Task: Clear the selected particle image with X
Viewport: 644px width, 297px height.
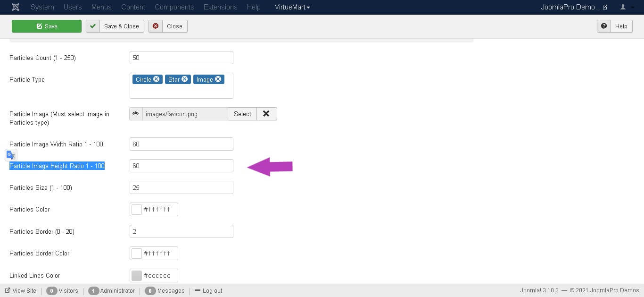Action: tap(266, 114)
